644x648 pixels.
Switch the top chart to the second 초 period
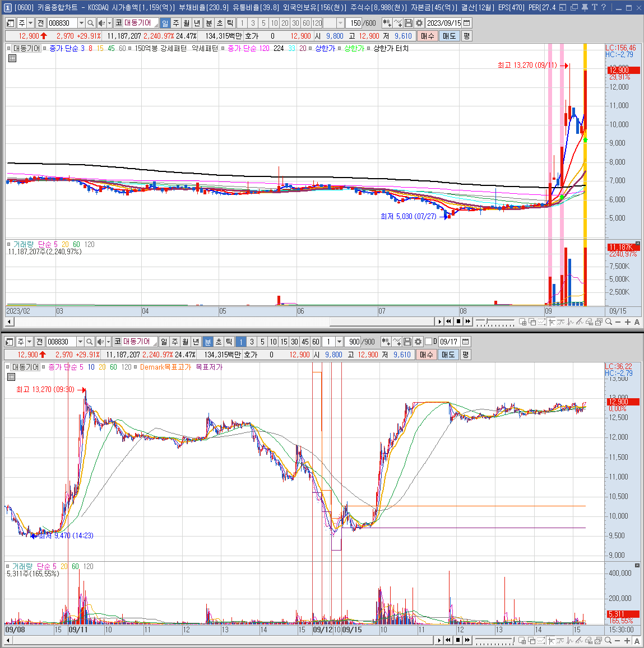tap(220, 23)
